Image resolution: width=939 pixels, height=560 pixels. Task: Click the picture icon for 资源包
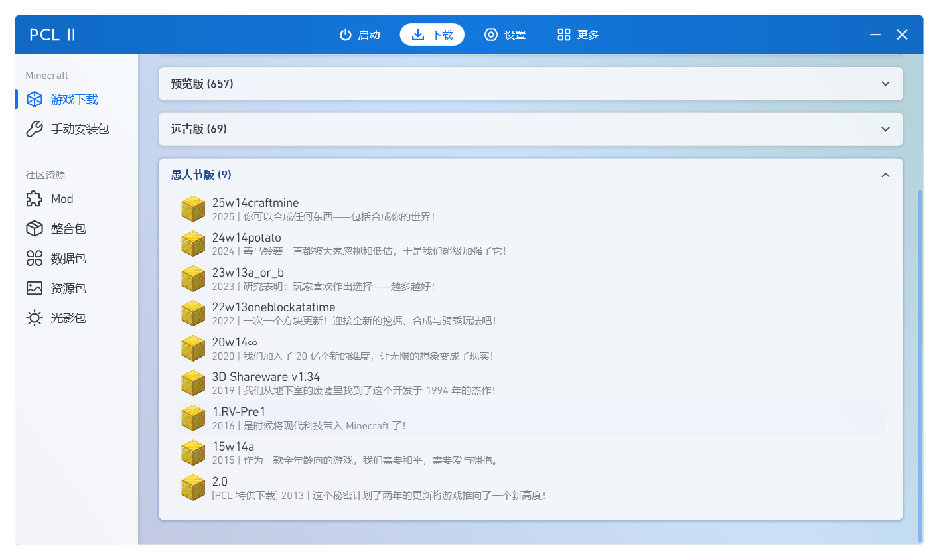click(x=35, y=288)
